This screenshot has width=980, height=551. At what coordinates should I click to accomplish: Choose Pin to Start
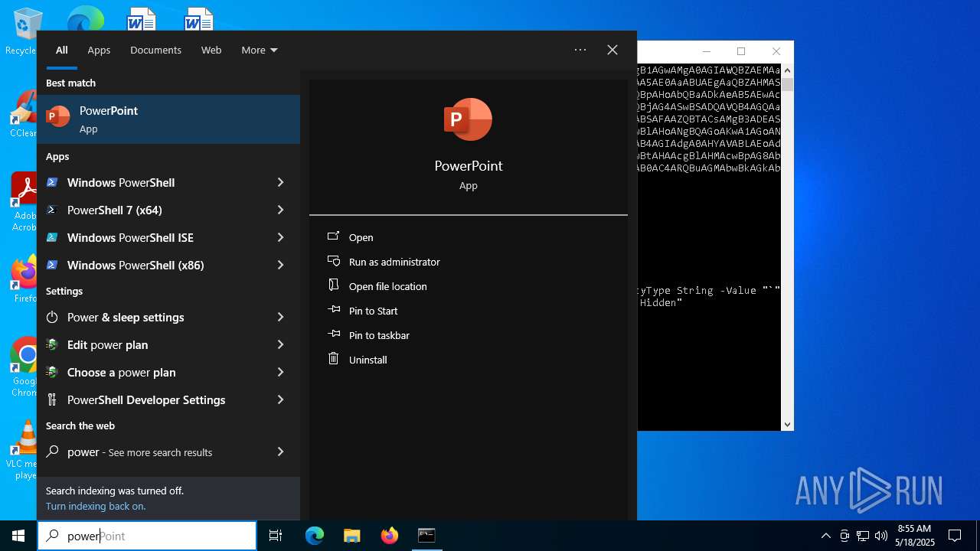click(373, 311)
